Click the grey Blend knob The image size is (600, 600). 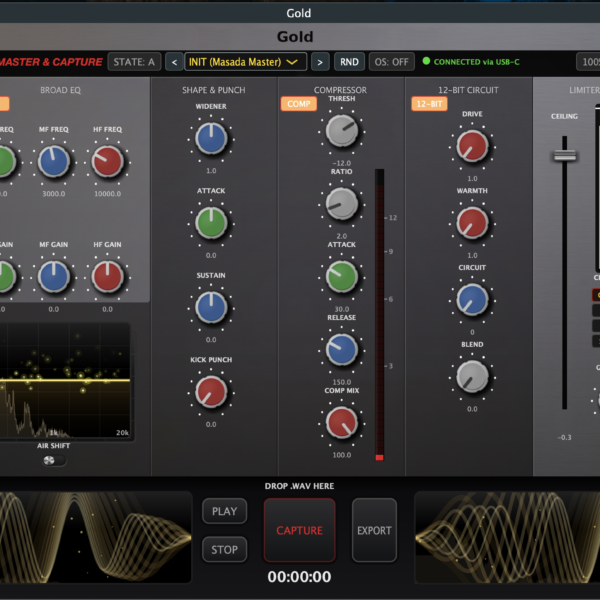click(x=472, y=376)
